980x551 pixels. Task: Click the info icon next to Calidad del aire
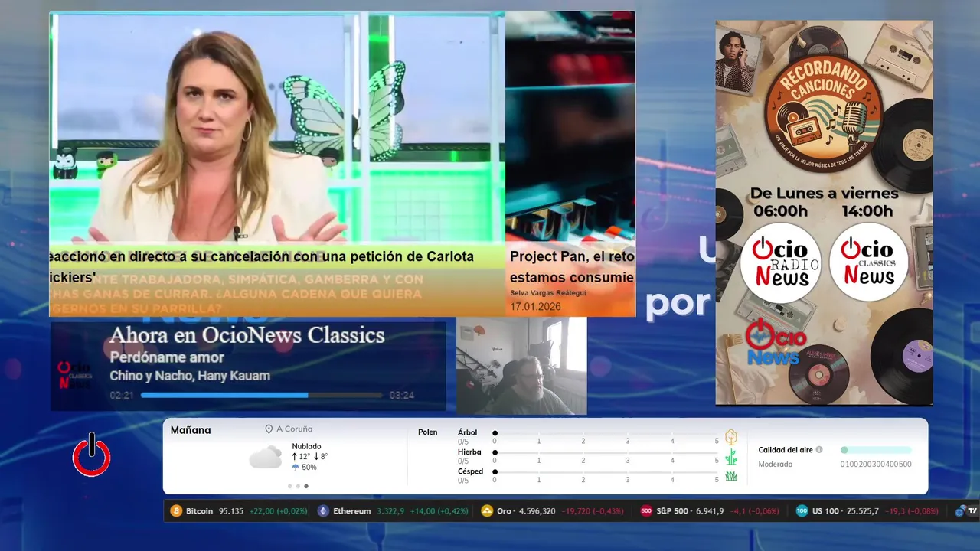pyautogui.click(x=819, y=450)
